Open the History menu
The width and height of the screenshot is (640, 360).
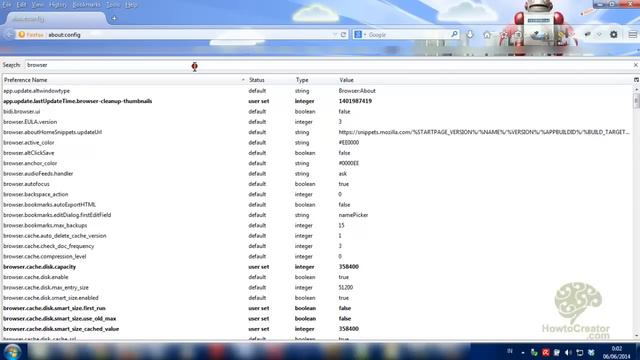coord(58,5)
